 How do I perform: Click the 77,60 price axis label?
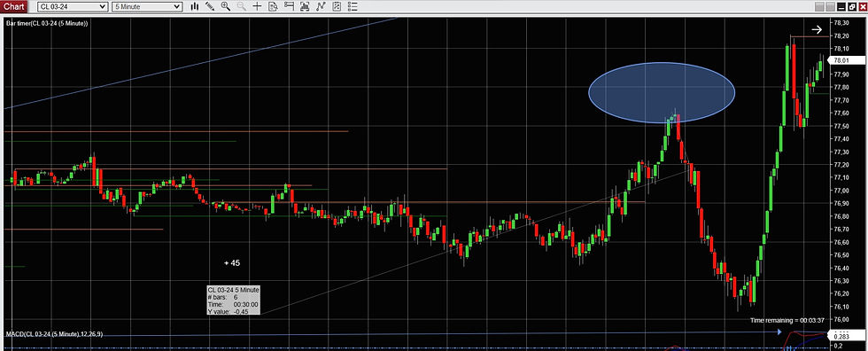[841, 113]
